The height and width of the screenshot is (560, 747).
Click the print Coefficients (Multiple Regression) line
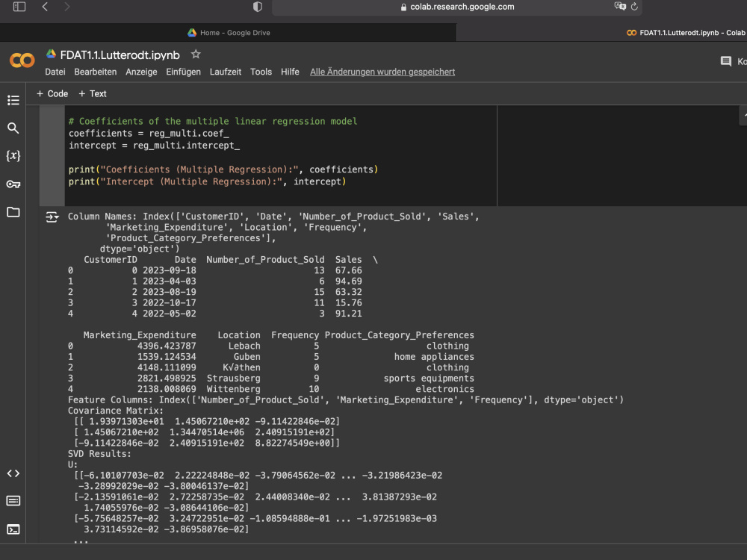pos(223,169)
